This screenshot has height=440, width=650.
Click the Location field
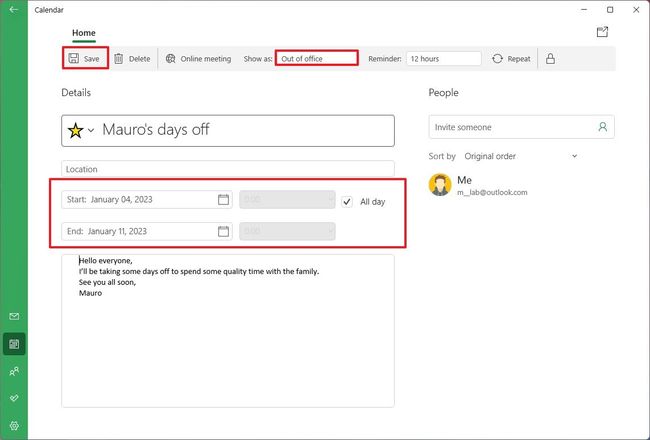[228, 169]
